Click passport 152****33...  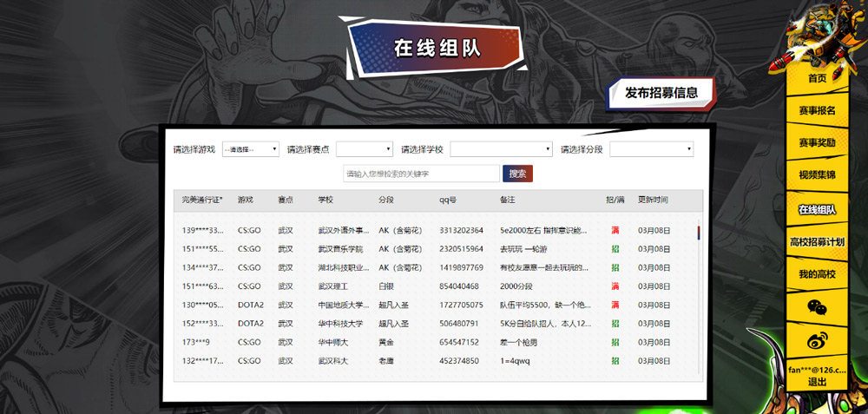pos(202,324)
